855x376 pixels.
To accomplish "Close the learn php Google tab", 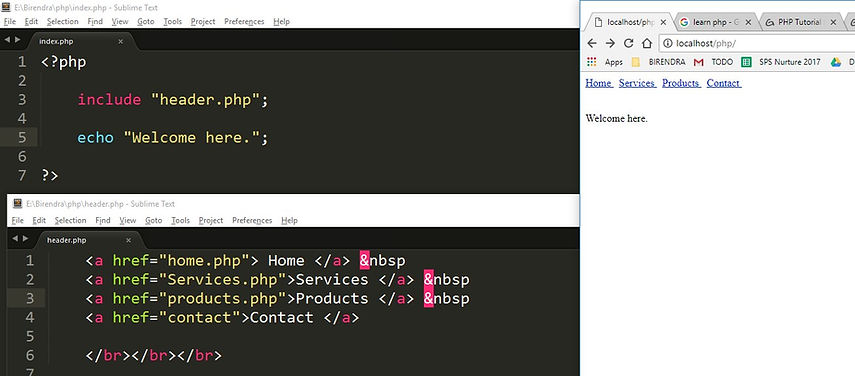I will tap(748, 22).
